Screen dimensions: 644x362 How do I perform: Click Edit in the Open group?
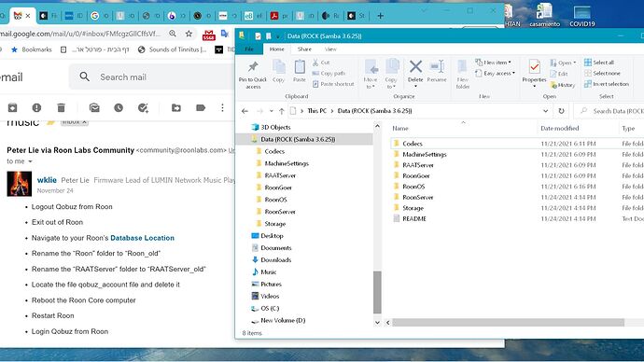pos(558,74)
